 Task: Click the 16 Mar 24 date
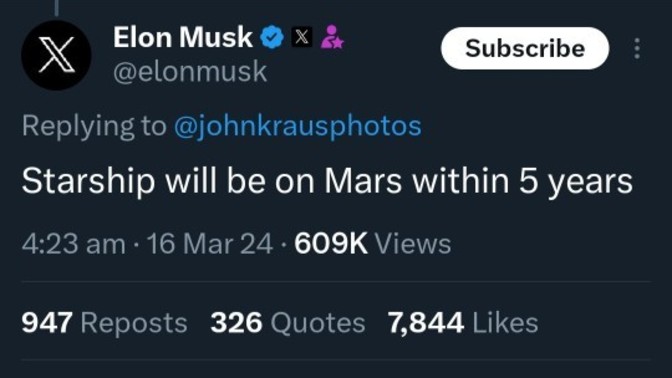210,244
